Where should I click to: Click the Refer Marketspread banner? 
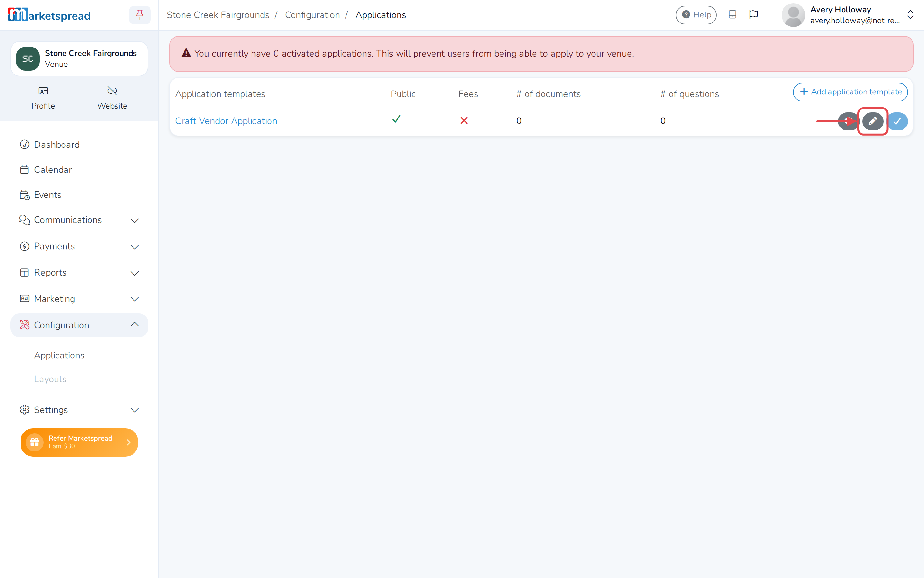point(79,442)
